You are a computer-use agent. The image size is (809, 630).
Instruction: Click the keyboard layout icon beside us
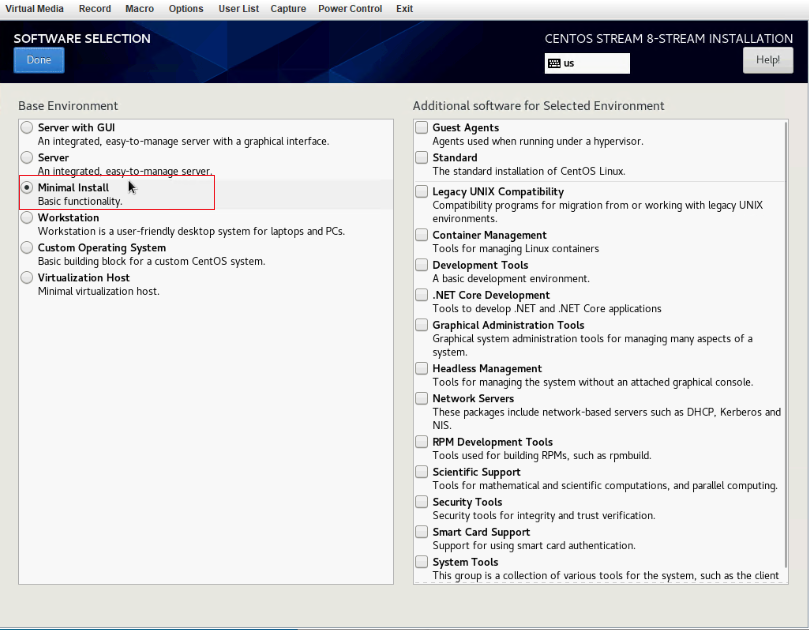pyautogui.click(x=554, y=63)
